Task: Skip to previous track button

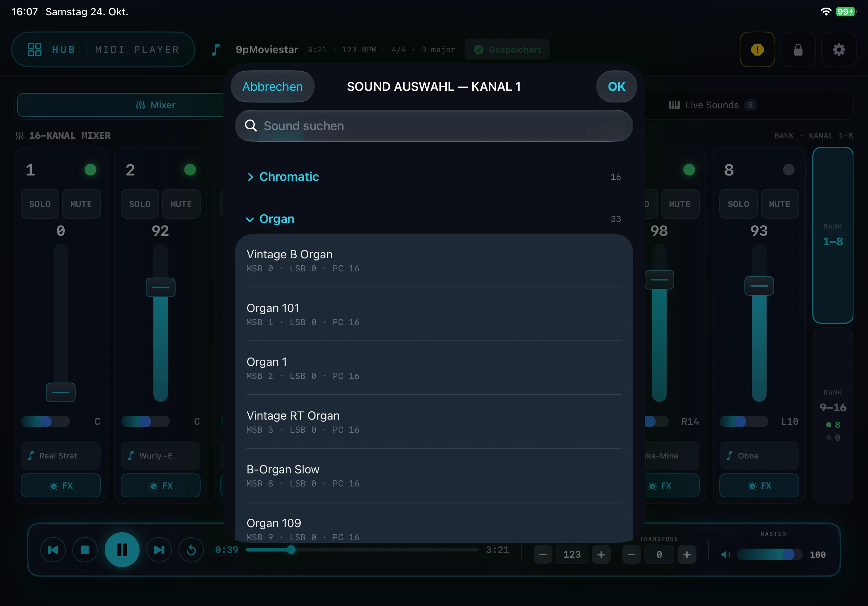Action: coord(53,550)
